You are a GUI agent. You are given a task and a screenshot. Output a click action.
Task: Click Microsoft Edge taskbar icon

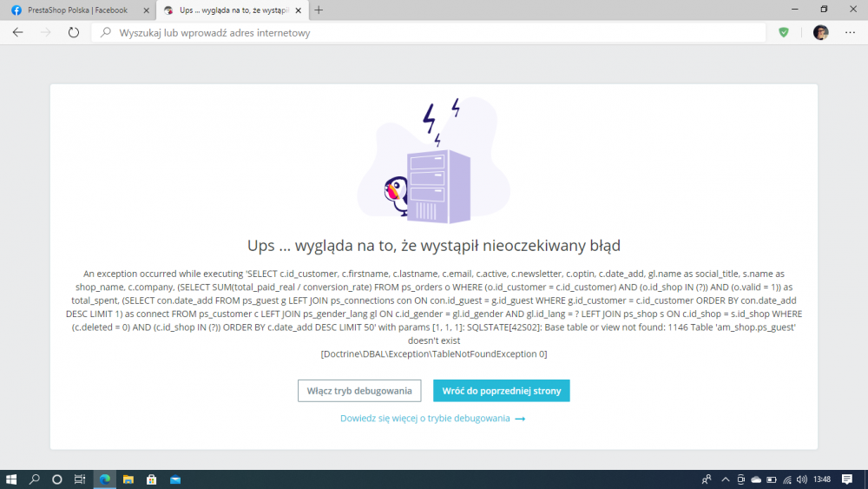click(x=105, y=479)
